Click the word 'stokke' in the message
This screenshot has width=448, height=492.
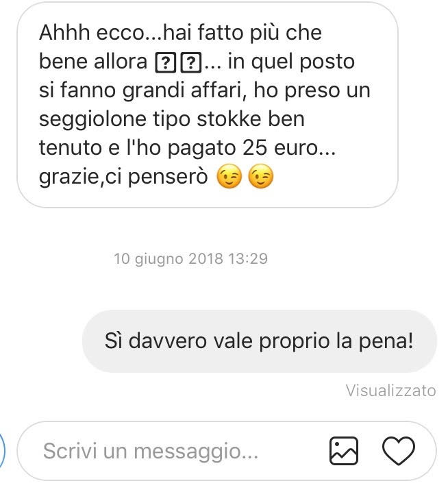[229, 119]
